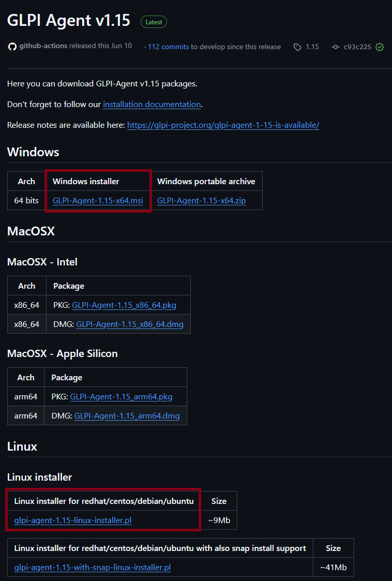Download GLPI-Agent-1.15-x64.msi Windows installer
Image resolution: width=392 pixels, height=581 pixels.
pyautogui.click(x=98, y=201)
